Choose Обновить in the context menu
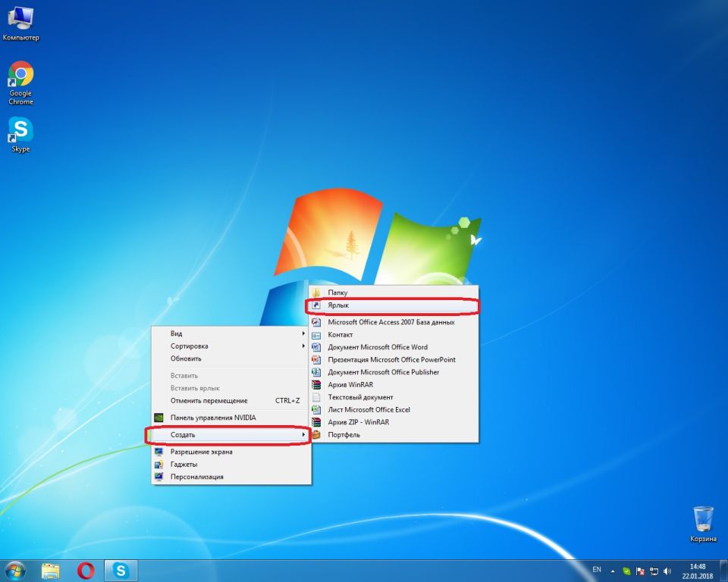 pos(231,358)
